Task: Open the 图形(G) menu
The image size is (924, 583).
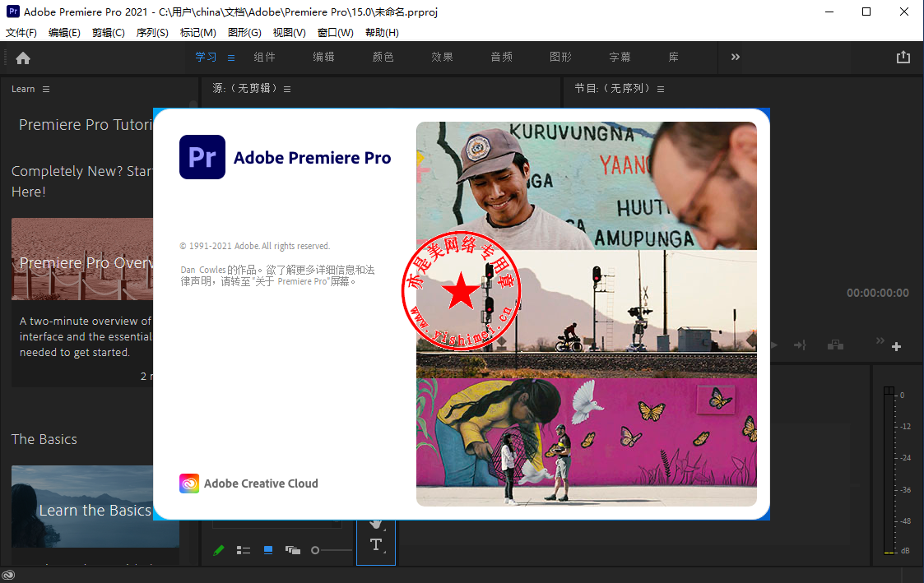Action: click(x=244, y=32)
